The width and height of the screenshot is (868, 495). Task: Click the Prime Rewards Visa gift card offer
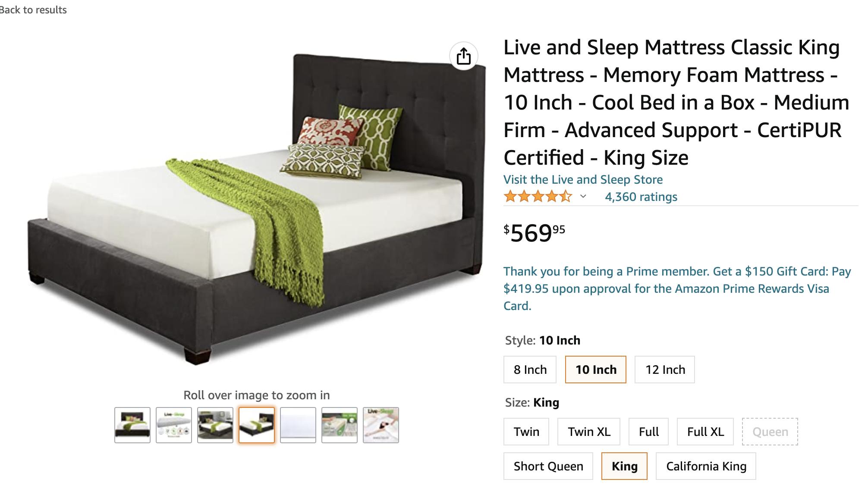tap(677, 288)
